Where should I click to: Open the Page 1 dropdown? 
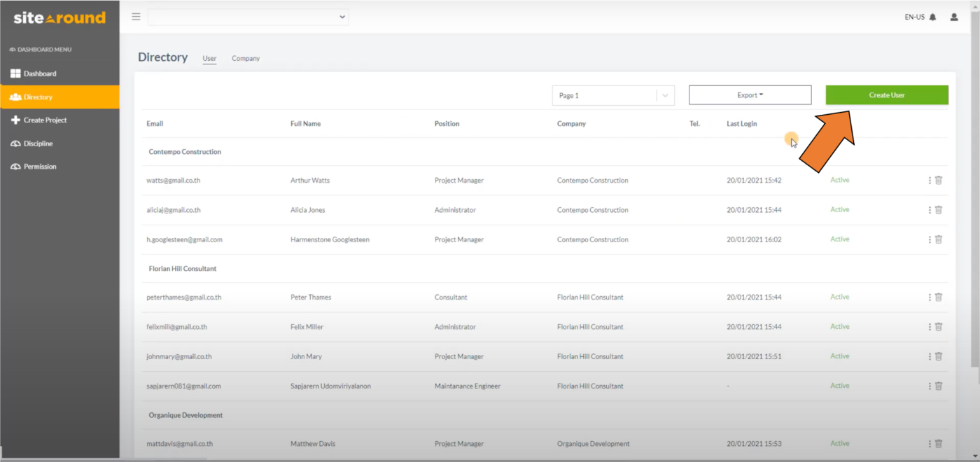tap(612, 94)
